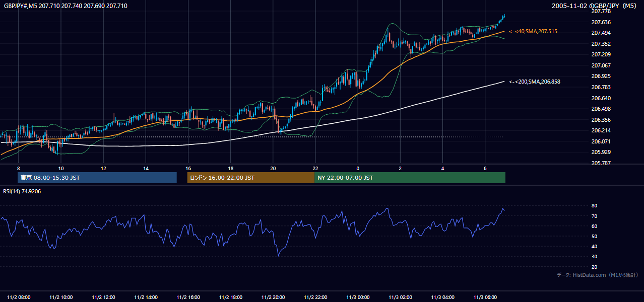Click the RSI scale level 70

pyautogui.click(x=594, y=216)
